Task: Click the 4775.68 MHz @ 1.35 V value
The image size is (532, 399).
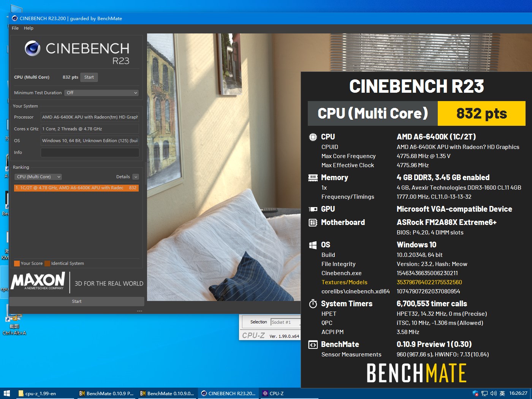Action: (x=423, y=156)
